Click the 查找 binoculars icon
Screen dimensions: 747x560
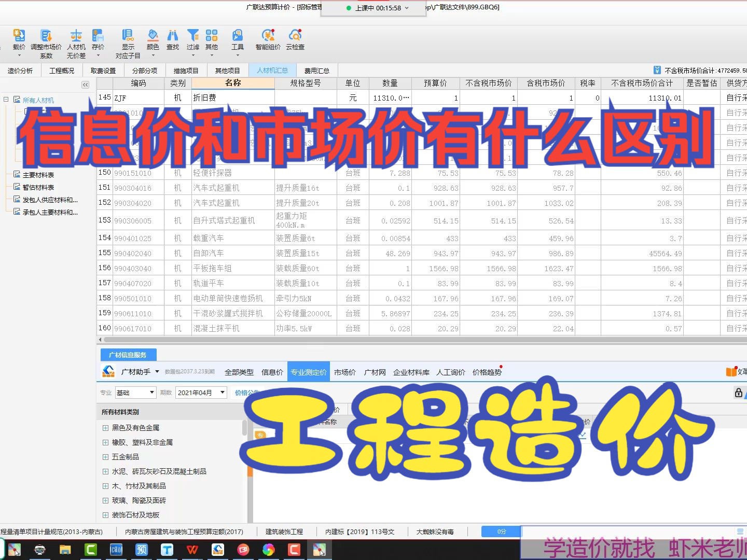(x=173, y=35)
